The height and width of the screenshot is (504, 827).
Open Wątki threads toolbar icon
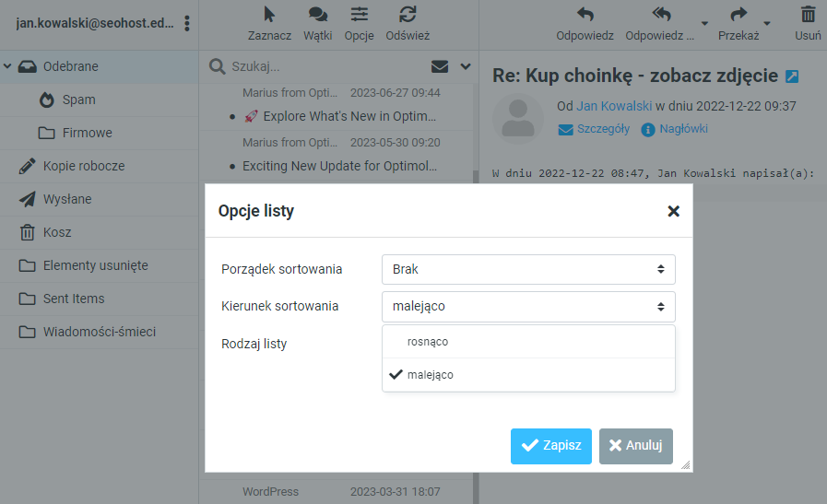click(317, 15)
